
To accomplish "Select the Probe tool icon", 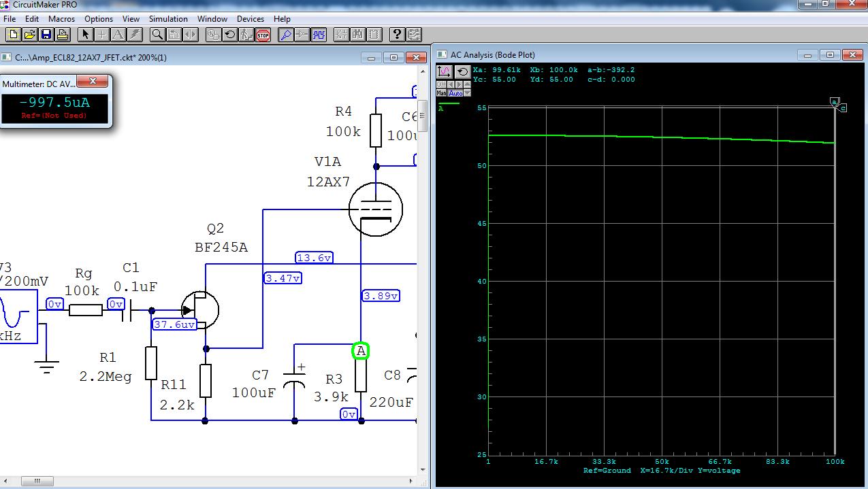I will [285, 34].
